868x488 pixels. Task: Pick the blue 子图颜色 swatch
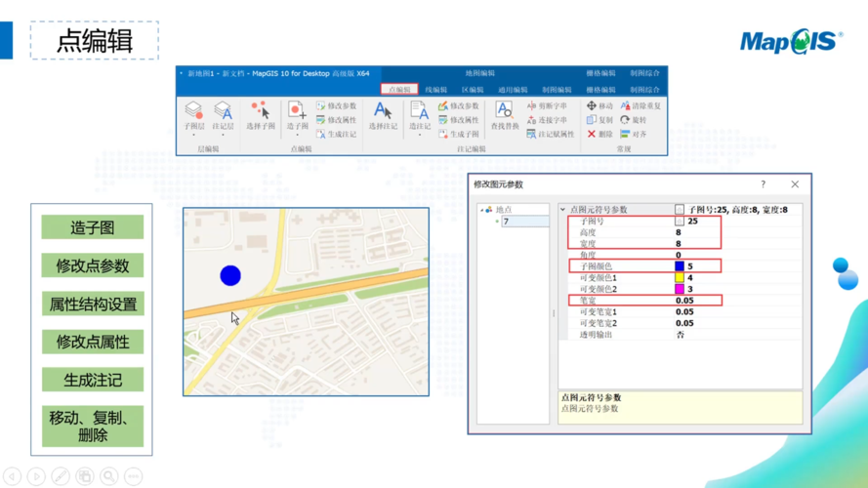pos(680,266)
